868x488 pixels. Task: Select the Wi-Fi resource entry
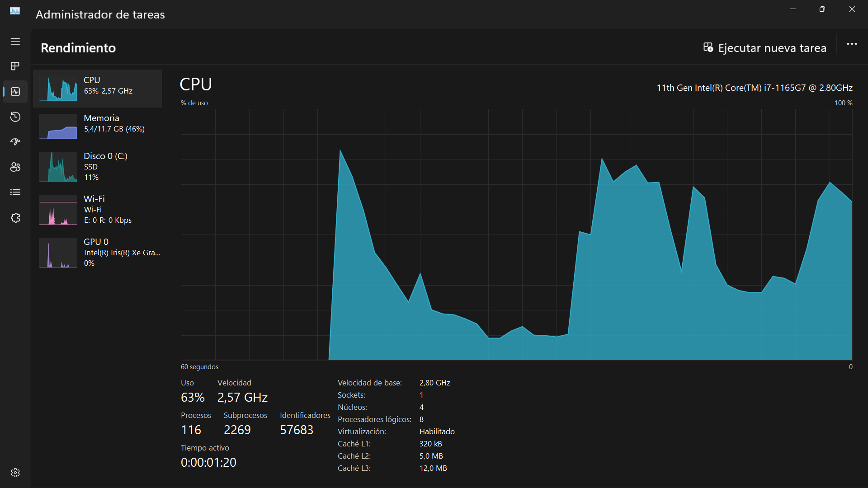point(97,209)
